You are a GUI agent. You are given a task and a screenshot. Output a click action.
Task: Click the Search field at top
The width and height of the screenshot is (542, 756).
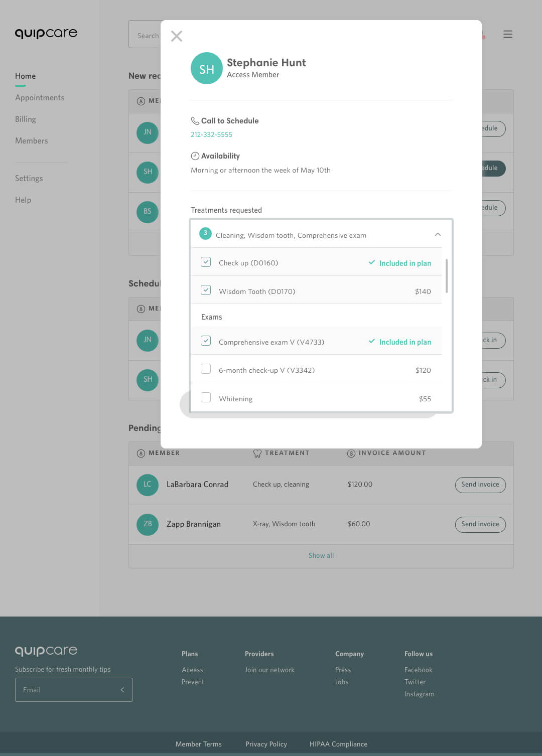pyautogui.click(x=145, y=34)
